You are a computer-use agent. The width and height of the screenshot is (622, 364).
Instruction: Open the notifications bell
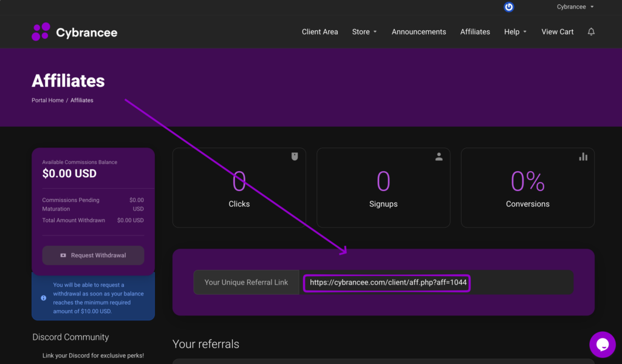[x=591, y=32]
